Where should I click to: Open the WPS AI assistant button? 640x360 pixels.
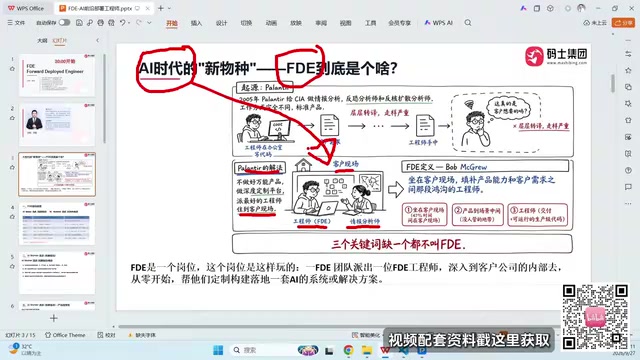pos(438,23)
